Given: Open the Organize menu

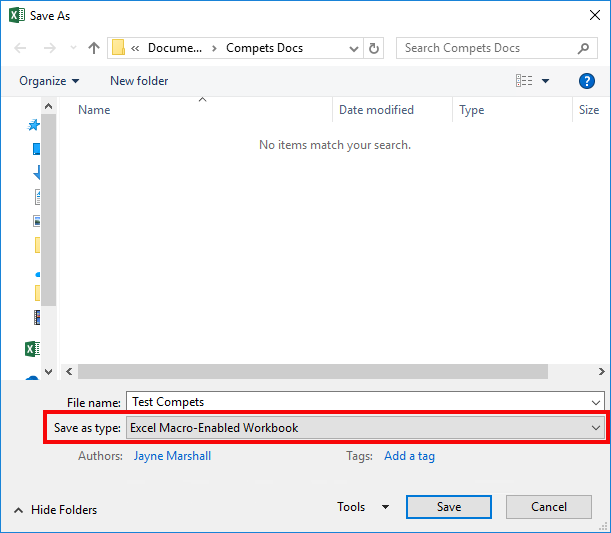Looking at the screenshot, I should pyautogui.click(x=49, y=81).
